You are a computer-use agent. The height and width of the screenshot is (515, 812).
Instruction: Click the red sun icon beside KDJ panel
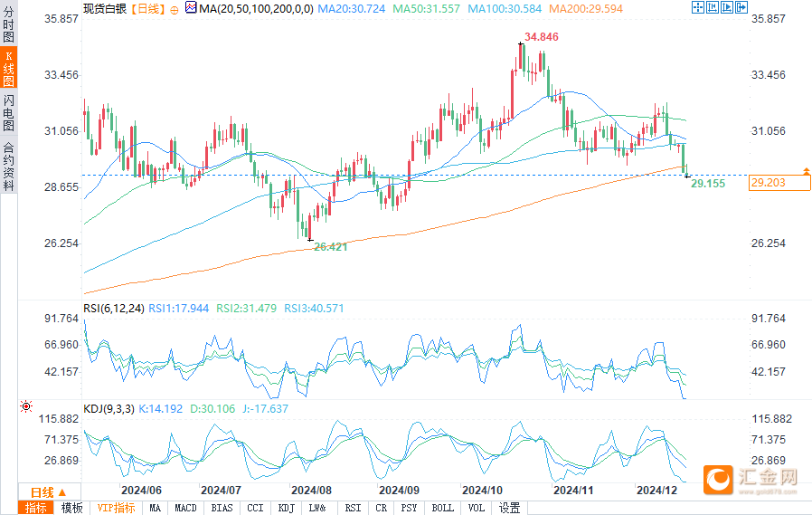pyautogui.click(x=26, y=406)
